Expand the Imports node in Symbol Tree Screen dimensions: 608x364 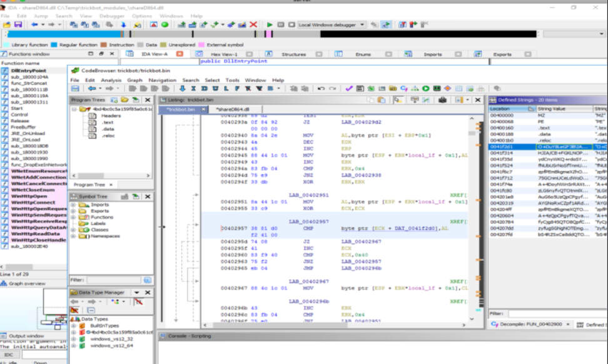(73, 205)
